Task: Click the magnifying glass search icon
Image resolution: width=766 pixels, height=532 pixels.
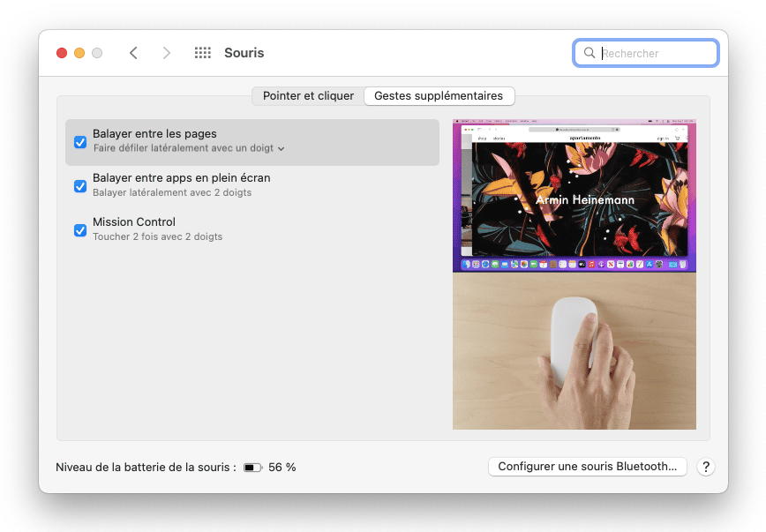Action: [x=590, y=53]
